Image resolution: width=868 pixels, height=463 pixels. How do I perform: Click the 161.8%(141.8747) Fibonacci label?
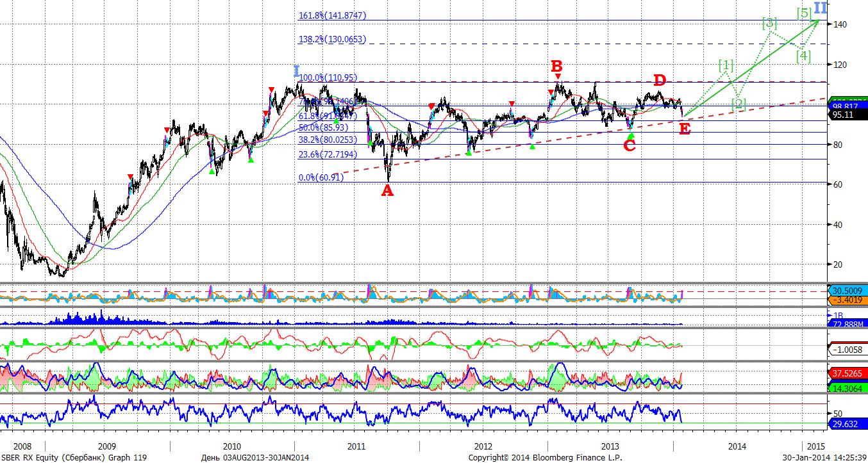point(333,15)
